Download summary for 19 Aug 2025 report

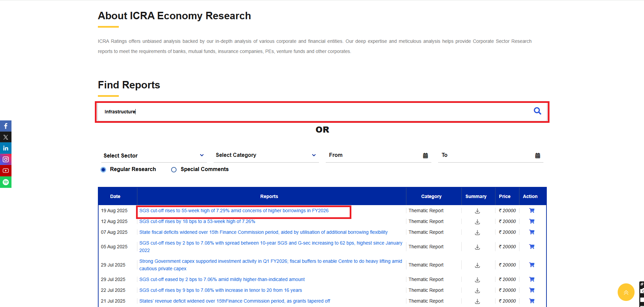[477, 211]
